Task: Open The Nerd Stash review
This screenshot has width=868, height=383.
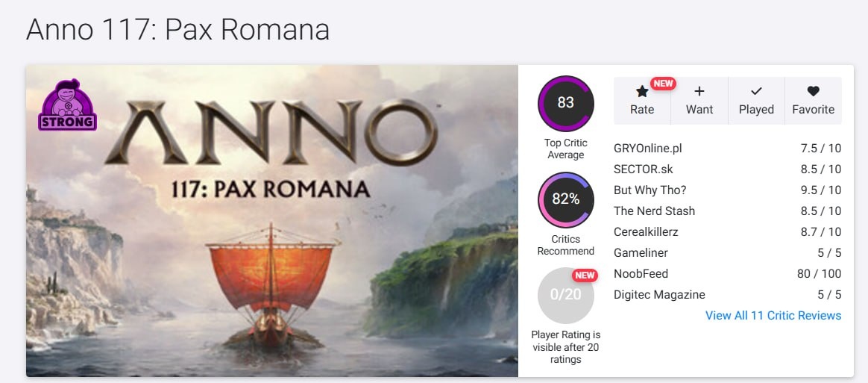Action: (x=654, y=211)
